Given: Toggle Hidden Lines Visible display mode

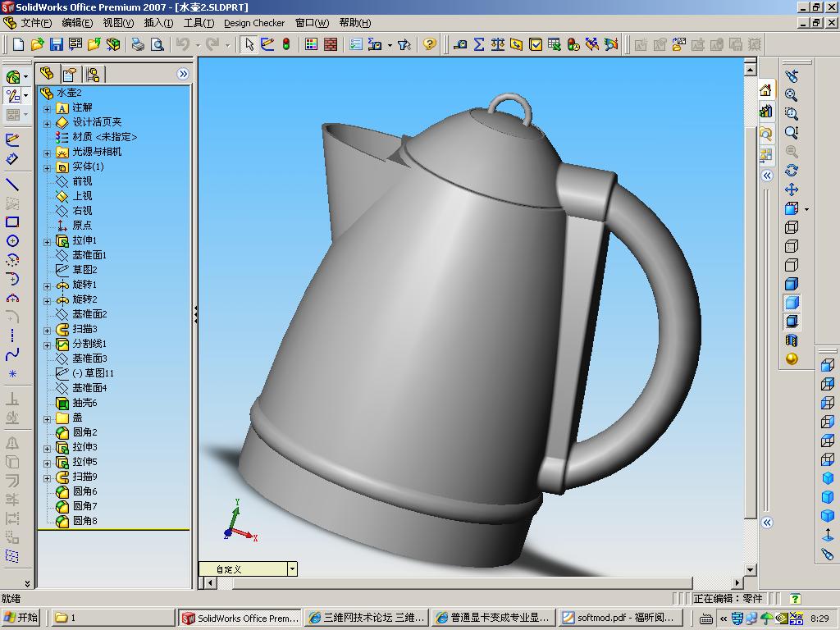Looking at the screenshot, I should click(x=792, y=246).
